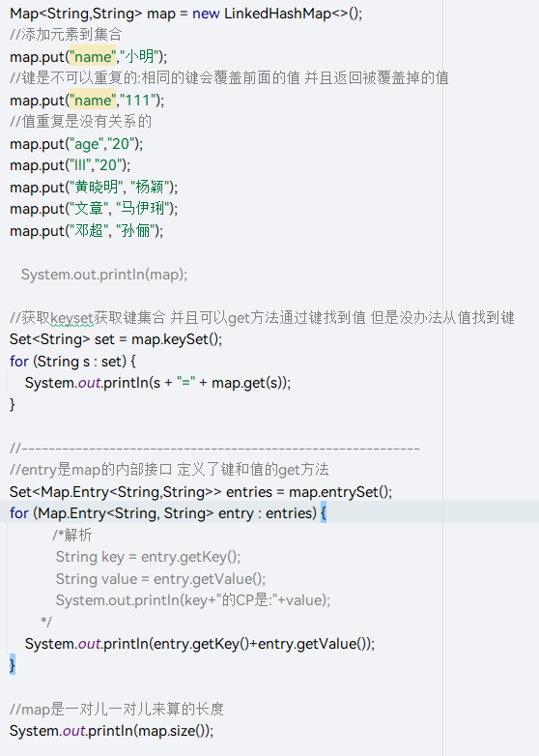Click the line map.put("name","111")
539x756 pixels.
pyautogui.click(x=87, y=101)
